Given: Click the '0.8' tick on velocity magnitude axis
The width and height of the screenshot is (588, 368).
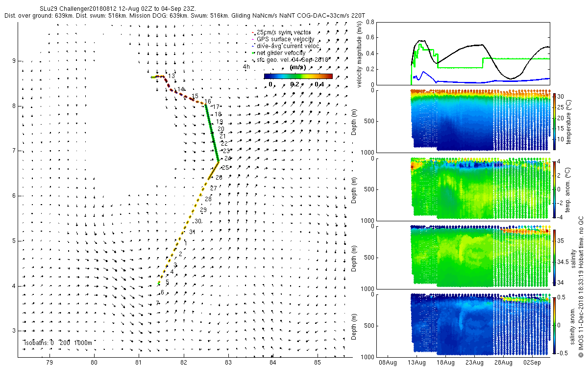Looking at the screenshot, I should 370,22.
